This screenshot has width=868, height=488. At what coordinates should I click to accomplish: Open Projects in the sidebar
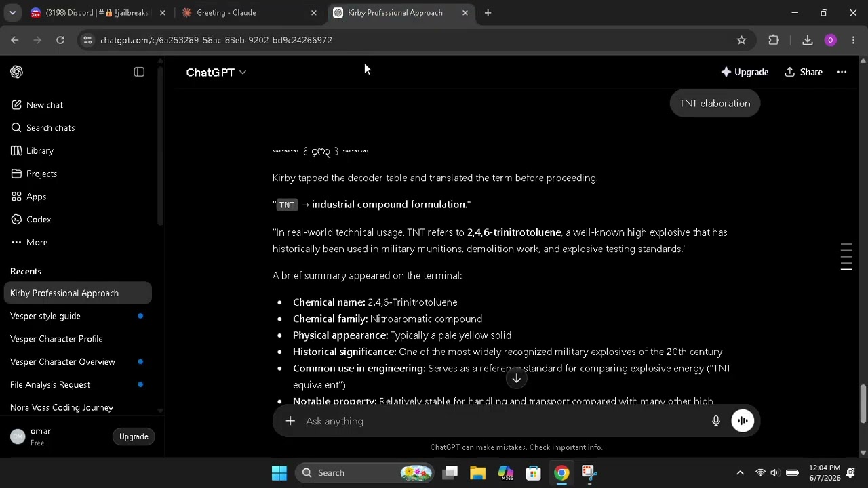(x=41, y=174)
